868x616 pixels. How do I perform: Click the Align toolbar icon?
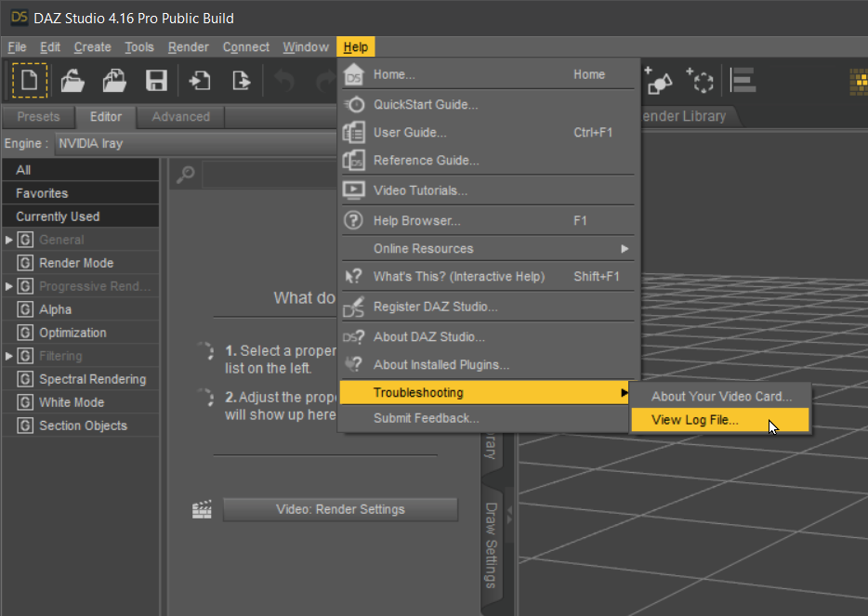pyautogui.click(x=743, y=81)
